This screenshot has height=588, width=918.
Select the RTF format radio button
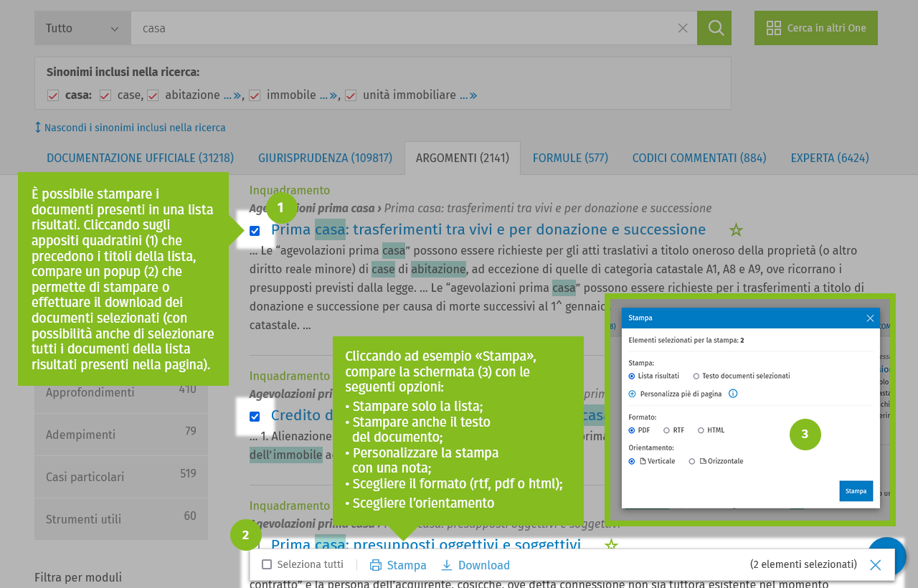coord(666,430)
